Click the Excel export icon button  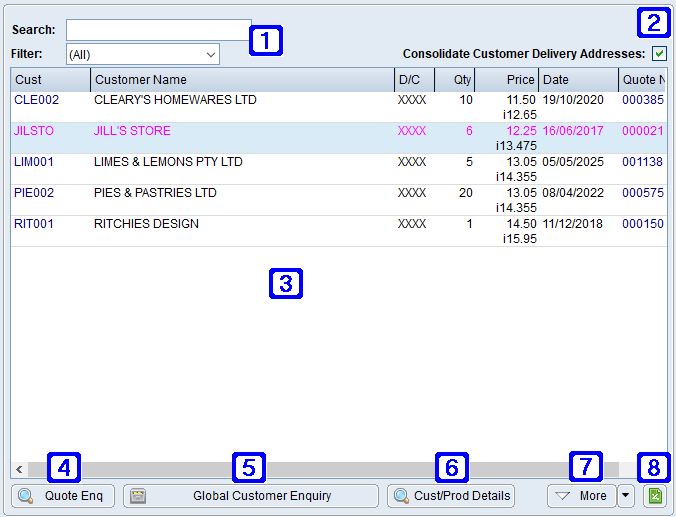coord(655,496)
